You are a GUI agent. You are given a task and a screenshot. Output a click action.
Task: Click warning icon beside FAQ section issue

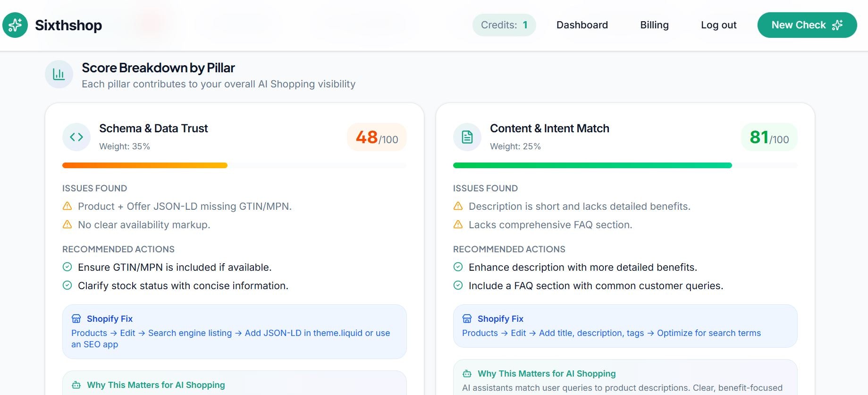point(458,224)
